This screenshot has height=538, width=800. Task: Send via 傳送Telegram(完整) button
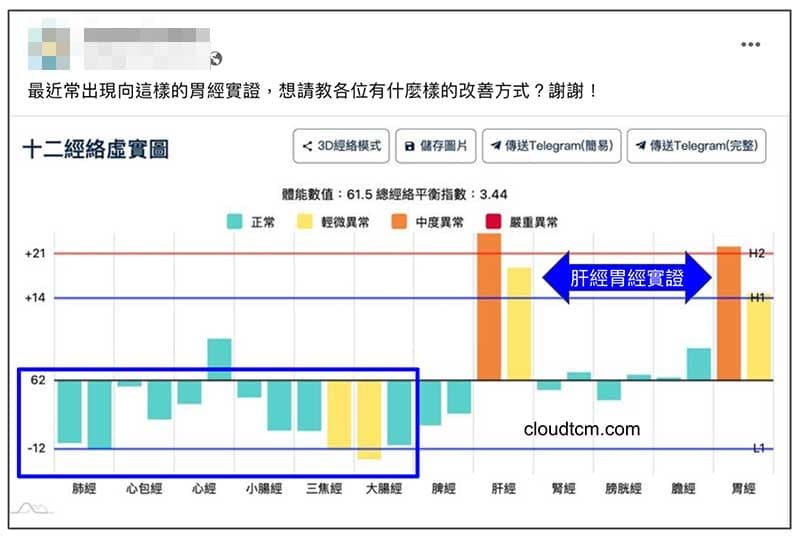click(x=696, y=146)
